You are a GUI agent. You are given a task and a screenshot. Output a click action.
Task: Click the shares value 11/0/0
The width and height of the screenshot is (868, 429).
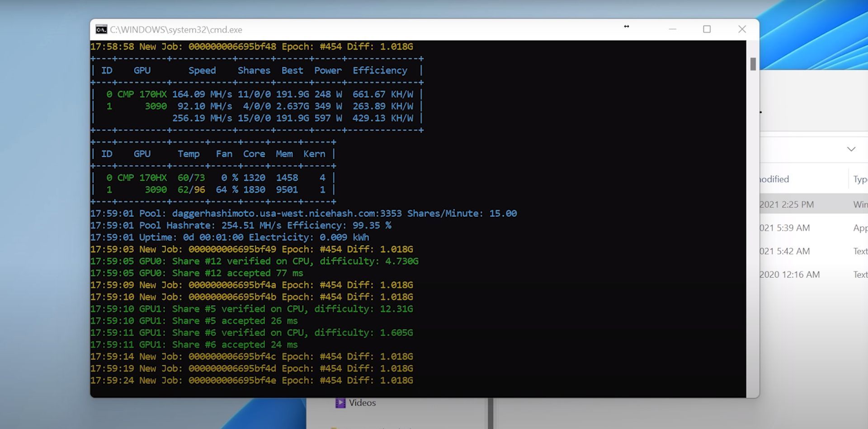tap(254, 94)
